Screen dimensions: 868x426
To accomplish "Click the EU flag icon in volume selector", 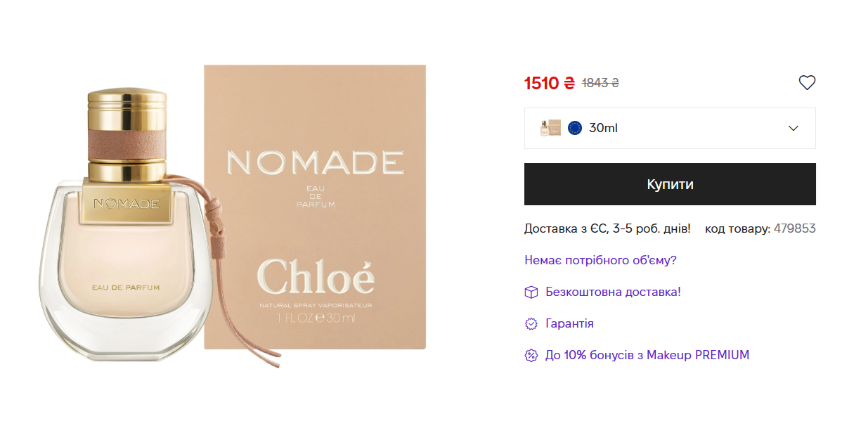I will [575, 128].
